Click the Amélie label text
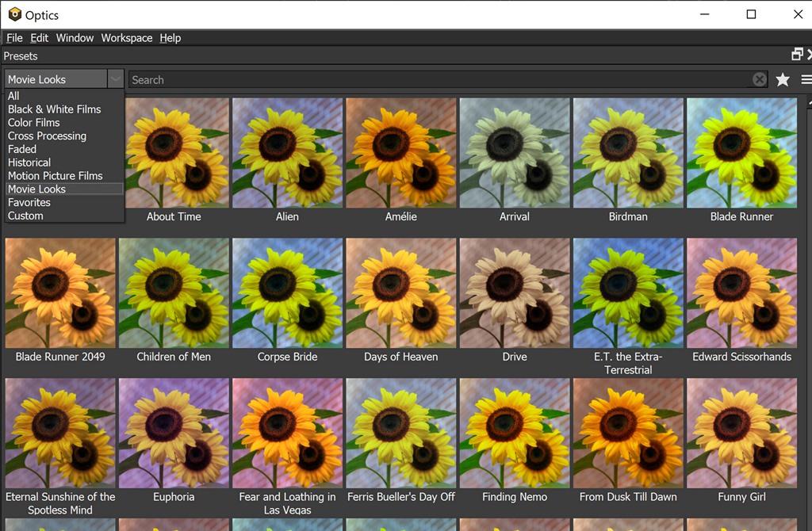This screenshot has width=812, height=531. [x=400, y=216]
